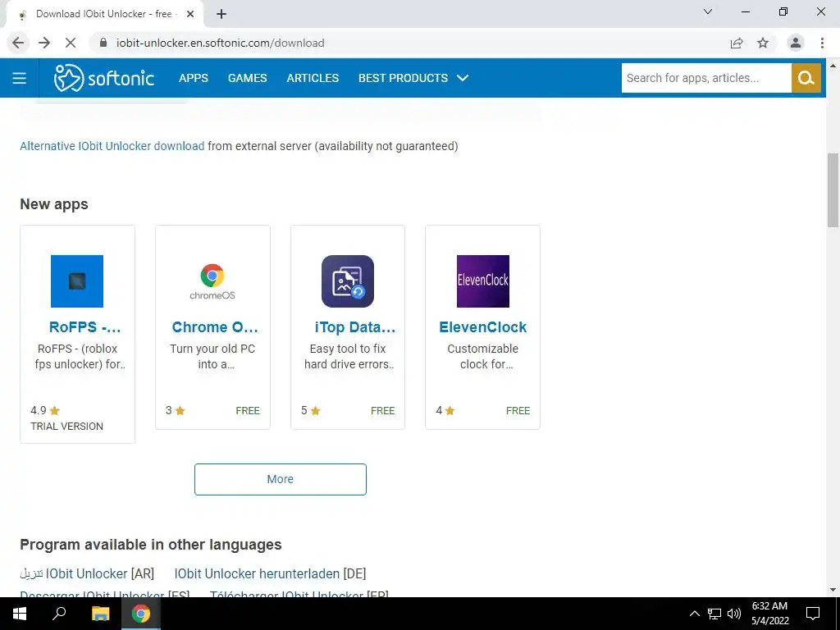
Task: Click the scrollbar down arrow
Action: 833,591
